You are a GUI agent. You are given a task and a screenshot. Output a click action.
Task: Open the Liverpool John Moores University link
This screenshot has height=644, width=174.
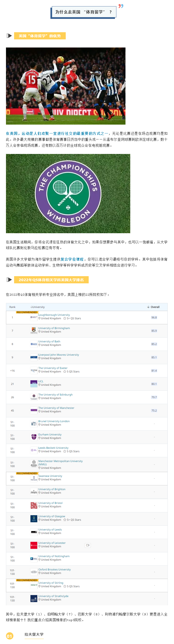coord(59,354)
